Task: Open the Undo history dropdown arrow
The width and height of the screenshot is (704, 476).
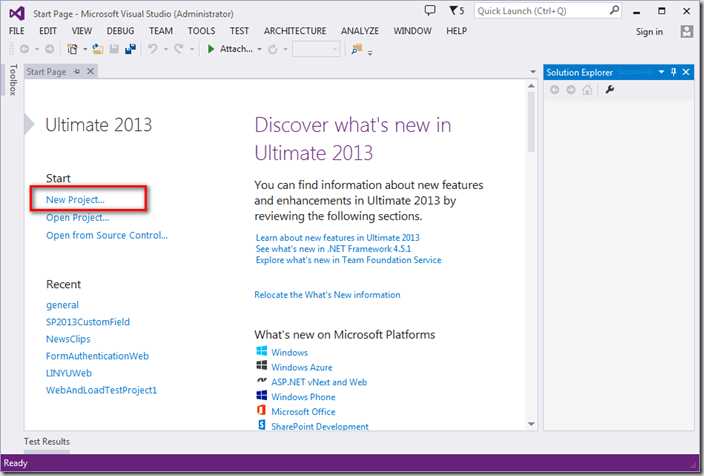Action: (x=166, y=49)
